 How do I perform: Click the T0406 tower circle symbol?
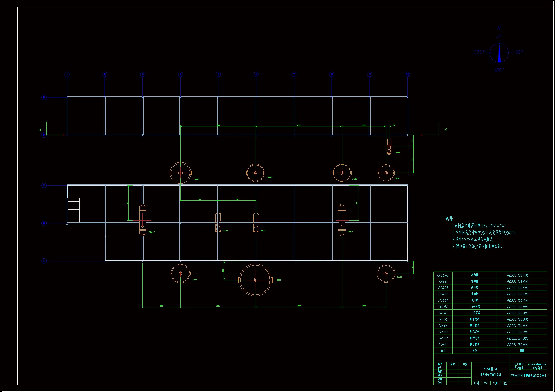click(180, 274)
